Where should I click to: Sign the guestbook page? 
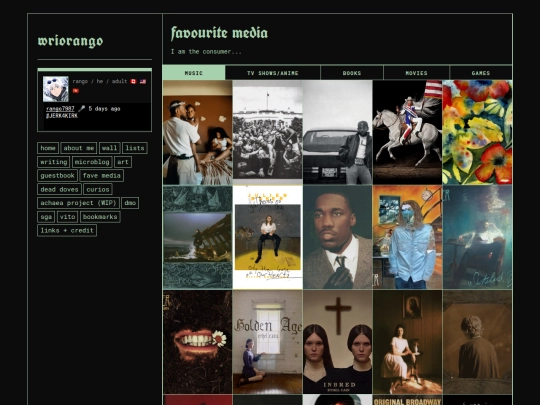click(x=58, y=176)
